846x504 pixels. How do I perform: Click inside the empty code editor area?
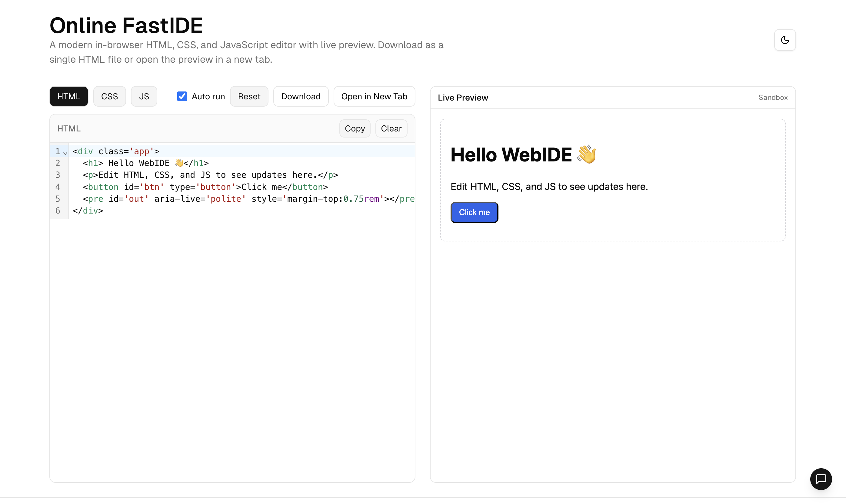[x=232, y=340]
